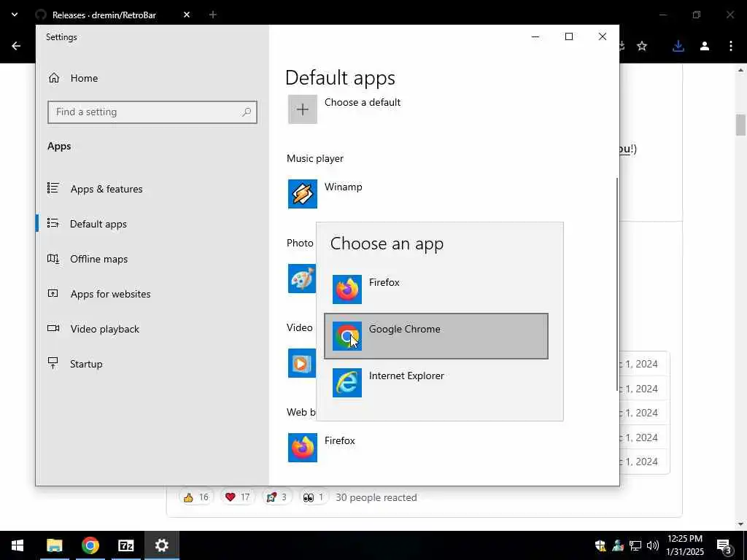Select Firefox in Choose an app list
The image size is (747, 560).
[436, 289]
